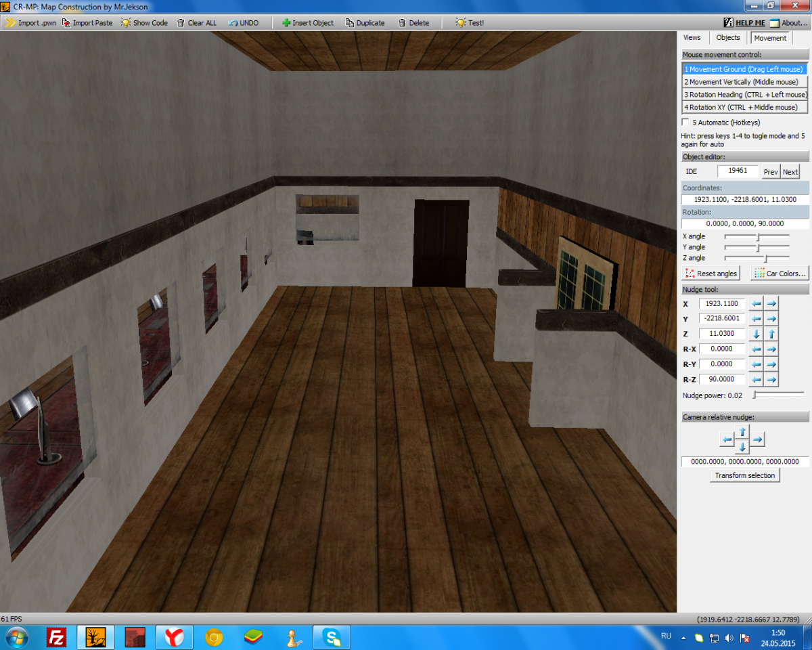This screenshot has width=812, height=650.
Task: Click Z nudge value field
Action: coord(722,334)
